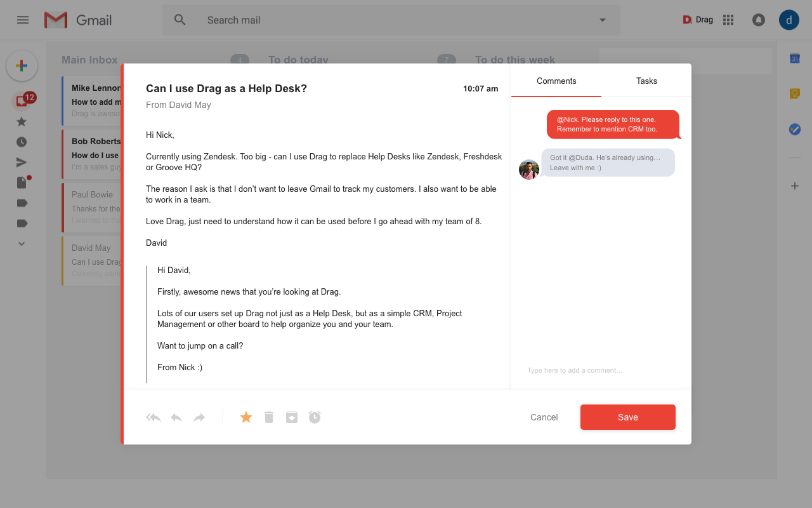
Task: Open Snoozed clock in sidebar
Action: click(x=22, y=142)
